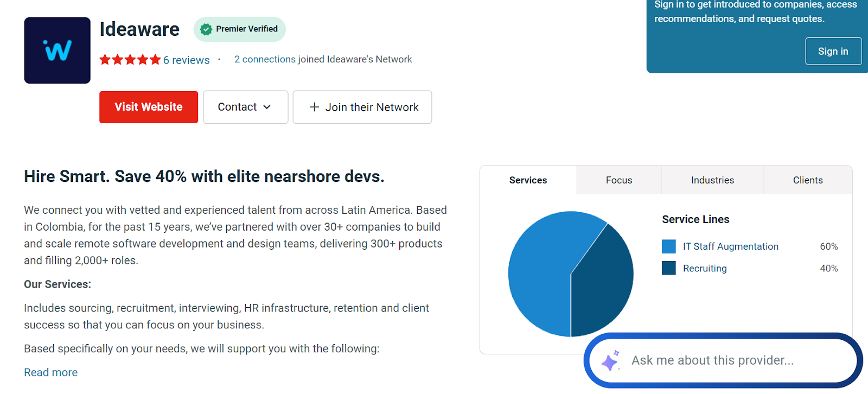Click the Premier Verified checkmark icon
This screenshot has width=868, height=394.
pyautogui.click(x=206, y=29)
